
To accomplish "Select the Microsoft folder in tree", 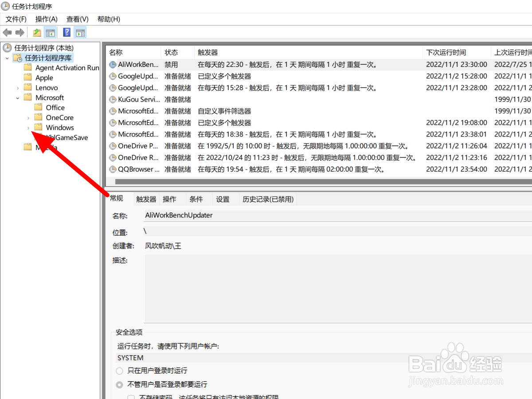I will click(50, 98).
